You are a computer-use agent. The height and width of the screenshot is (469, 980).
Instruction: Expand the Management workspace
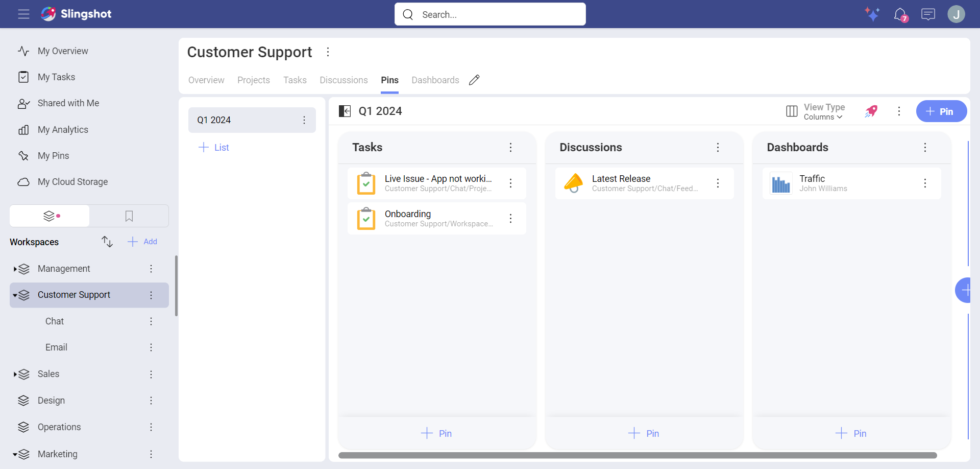(x=15, y=269)
